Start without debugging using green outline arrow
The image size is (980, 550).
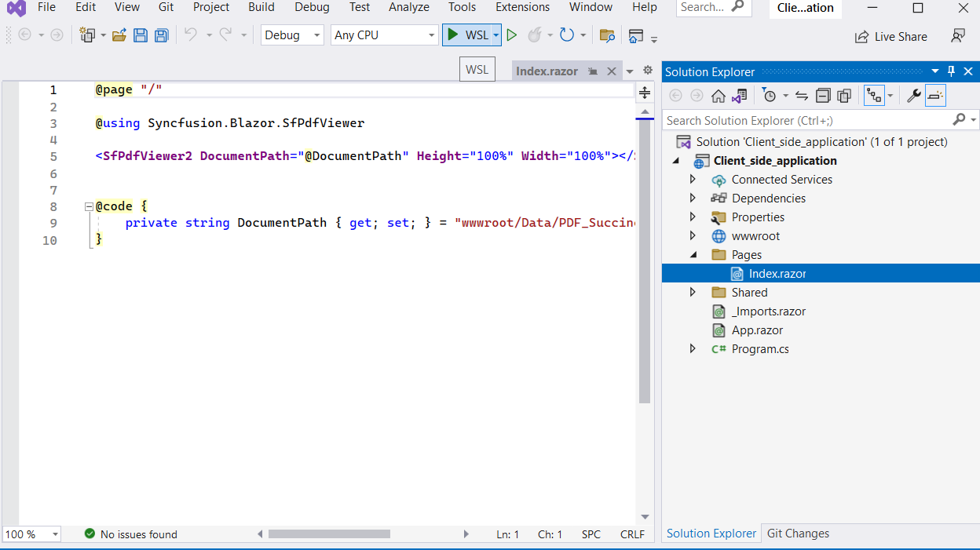tap(511, 35)
